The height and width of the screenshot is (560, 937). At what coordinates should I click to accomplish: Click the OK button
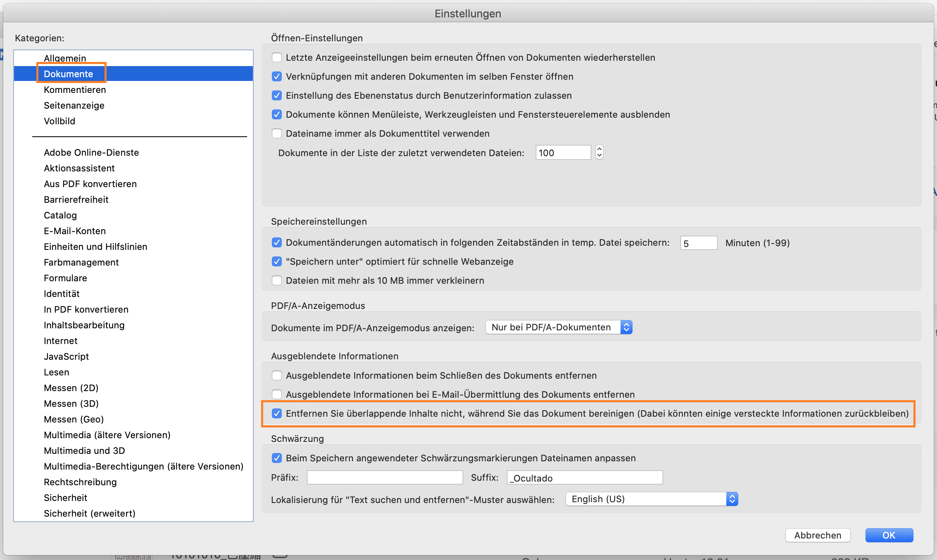889,535
